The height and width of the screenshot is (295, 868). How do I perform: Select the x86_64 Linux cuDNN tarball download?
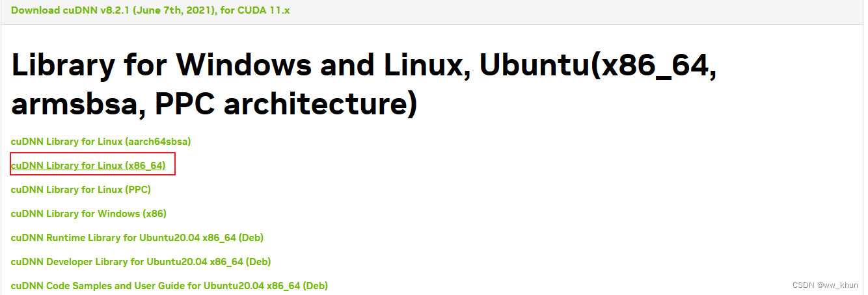pyautogui.click(x=88, y=166)
